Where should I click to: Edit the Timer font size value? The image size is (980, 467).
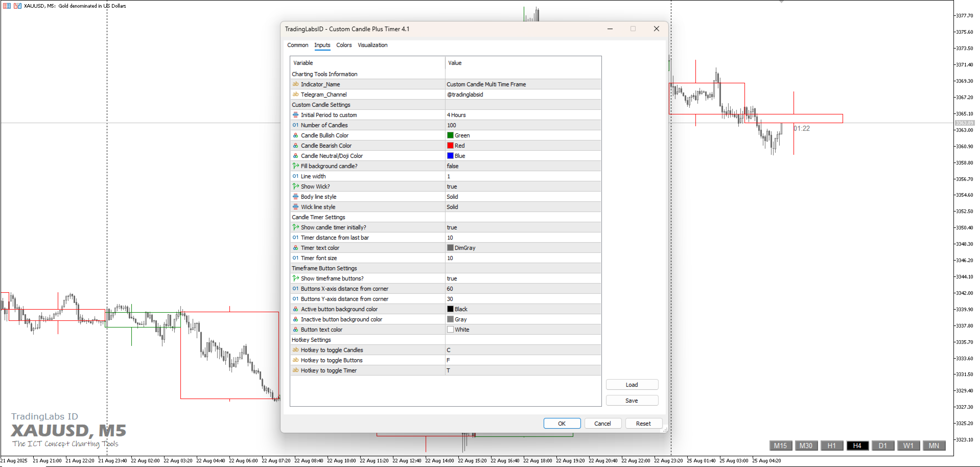click(523, 258)
